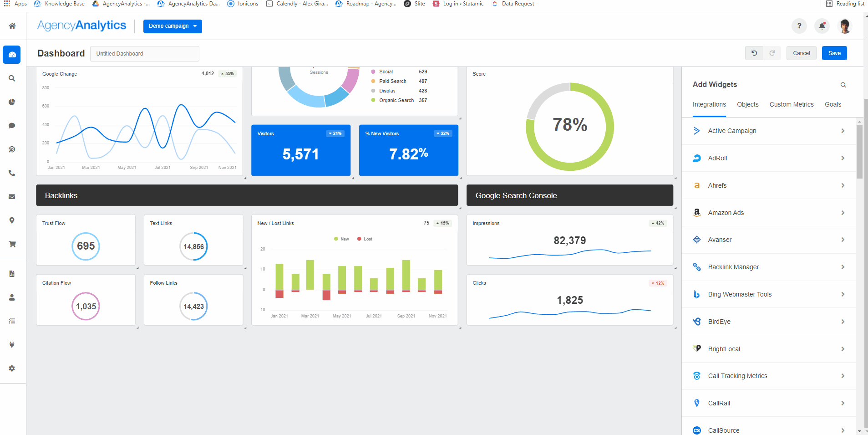Open the user profile avatar
Image resolution: width=868 pixels, height=435 pixels.
click(x=845, y=26)
